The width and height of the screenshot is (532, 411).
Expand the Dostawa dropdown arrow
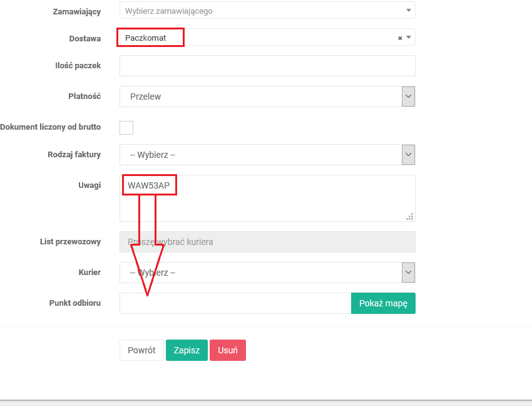[409, 38]
